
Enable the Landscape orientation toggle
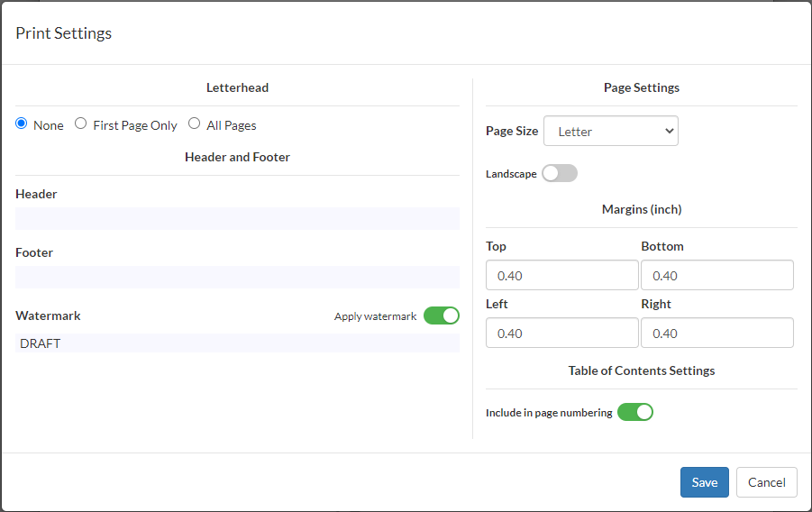[x=559, y=173]
